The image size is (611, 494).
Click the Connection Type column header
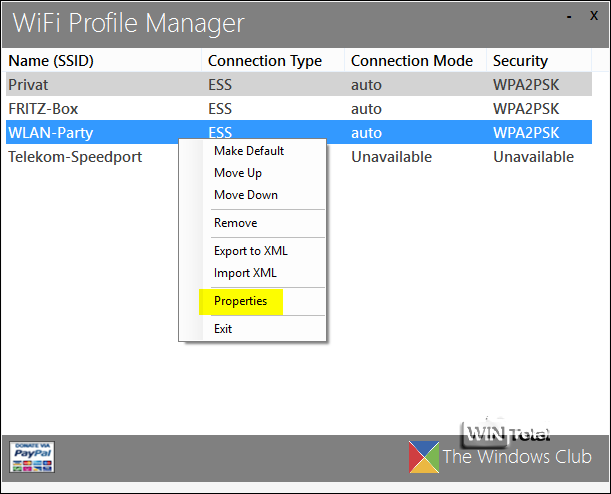(x=265, y=61)
